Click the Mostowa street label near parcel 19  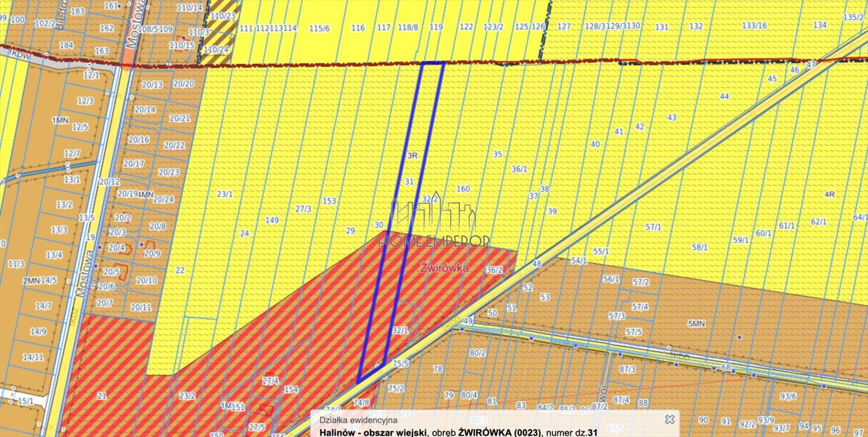(83, 273)
